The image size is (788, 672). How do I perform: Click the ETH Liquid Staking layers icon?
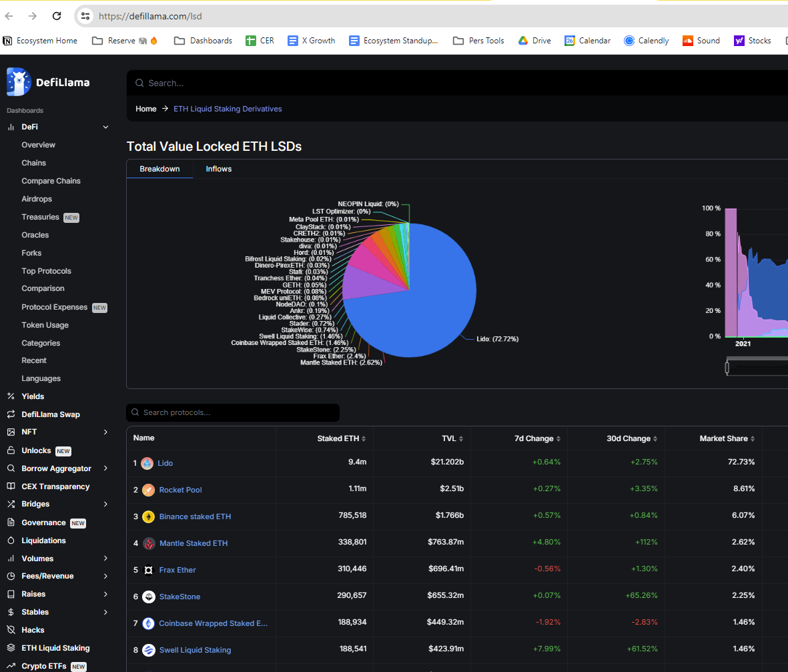[x=11, y=648]
